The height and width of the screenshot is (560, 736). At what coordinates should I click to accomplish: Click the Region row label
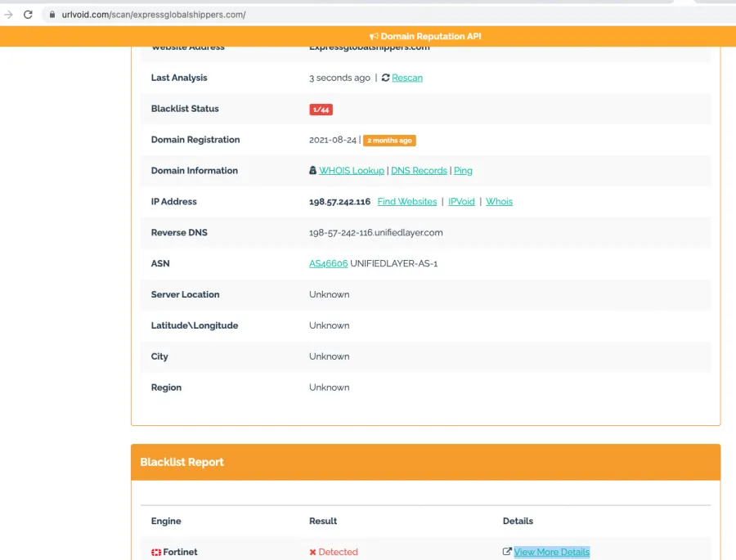[x=166, y=388]
